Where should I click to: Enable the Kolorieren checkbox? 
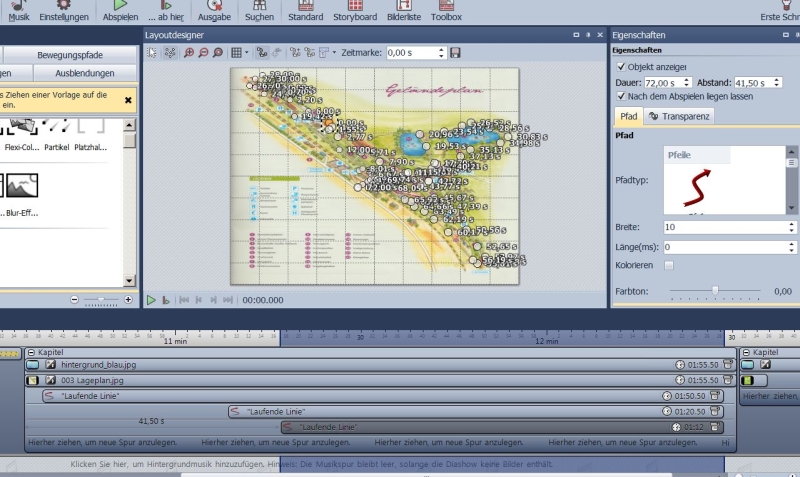(669, 265)
